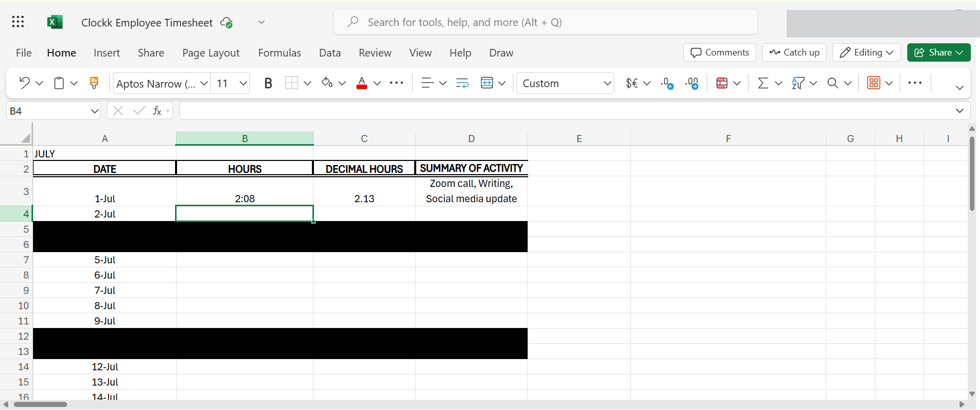The height and width of the screenshot is (410, 980).
Task: Open the Editing mode menu
Action: (x=867, y=52)
